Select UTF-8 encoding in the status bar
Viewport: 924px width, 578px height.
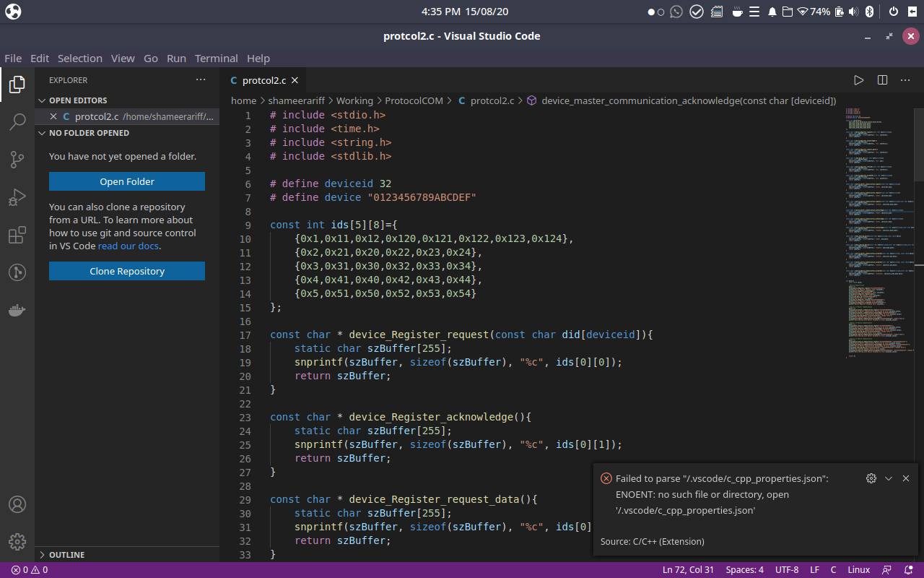787,569
